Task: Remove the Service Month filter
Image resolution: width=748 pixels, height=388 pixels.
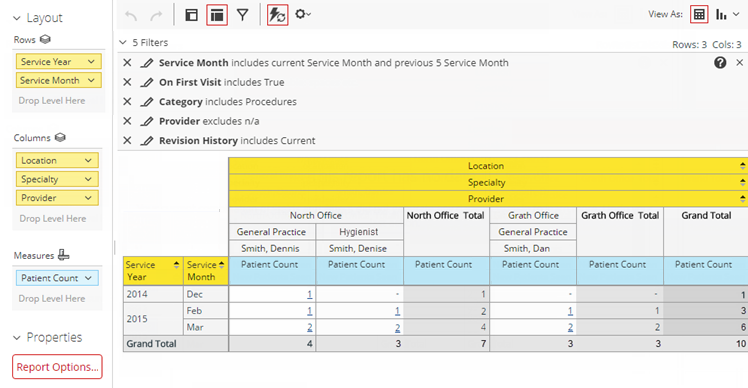Action: 127,63
